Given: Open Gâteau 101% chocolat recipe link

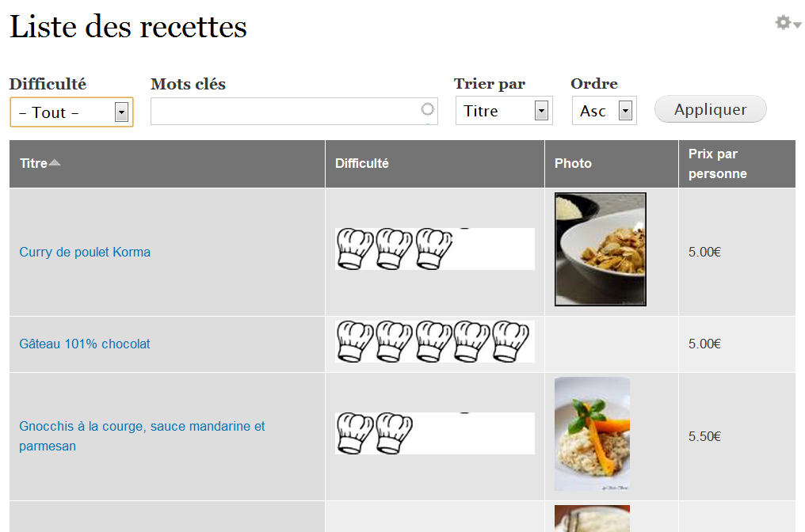Looking at the screenshot, I should [x=85, y=344].
